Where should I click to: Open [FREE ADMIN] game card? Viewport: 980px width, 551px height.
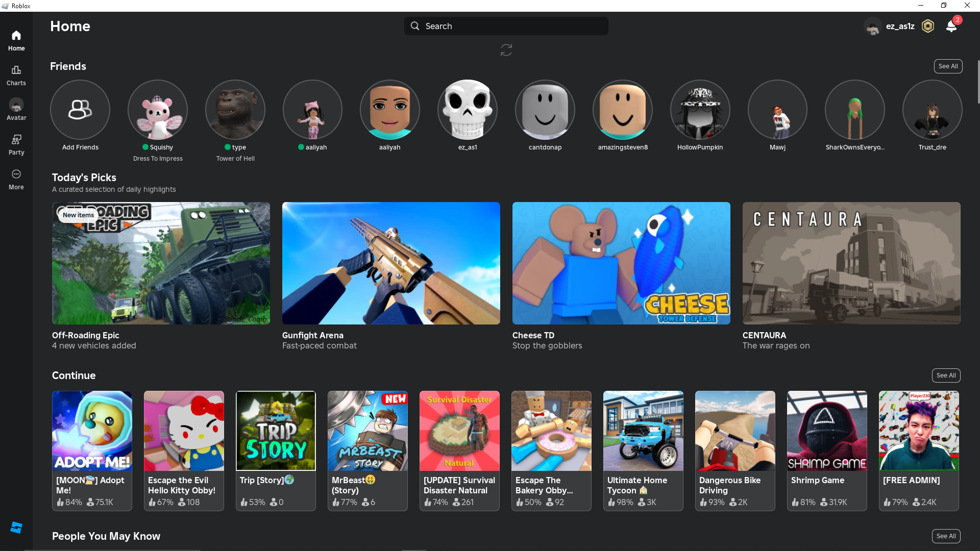tap(919, 451)
